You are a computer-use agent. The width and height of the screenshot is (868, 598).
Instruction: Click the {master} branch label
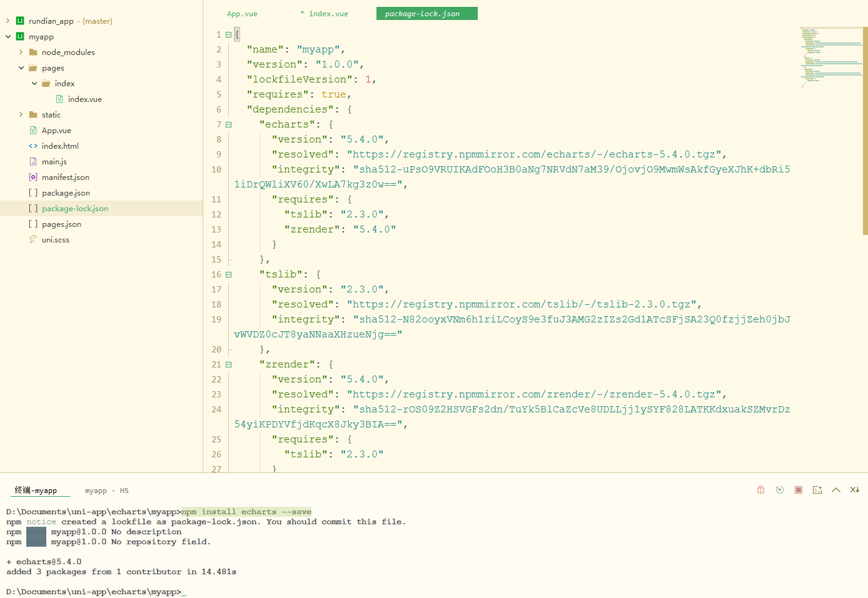click(98, 21)
